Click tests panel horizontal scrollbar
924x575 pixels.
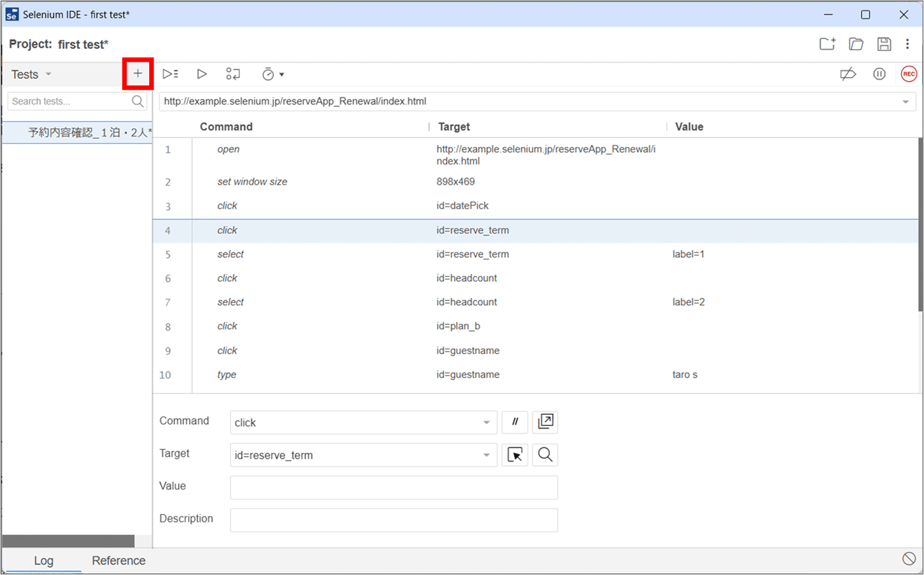coord(68,541)
